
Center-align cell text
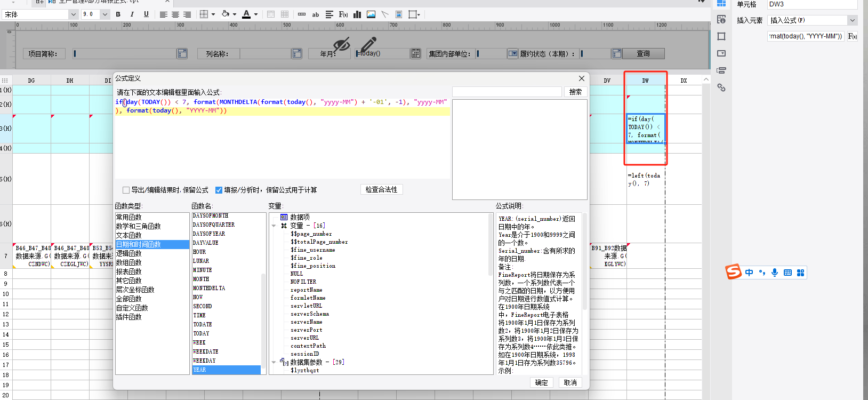click(x=175, y=14)
